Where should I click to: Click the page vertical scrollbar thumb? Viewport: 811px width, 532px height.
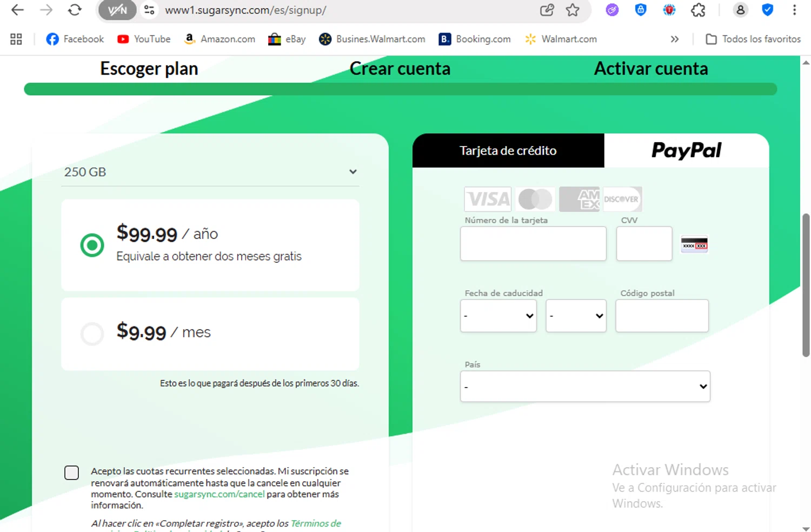coord(806,285)
